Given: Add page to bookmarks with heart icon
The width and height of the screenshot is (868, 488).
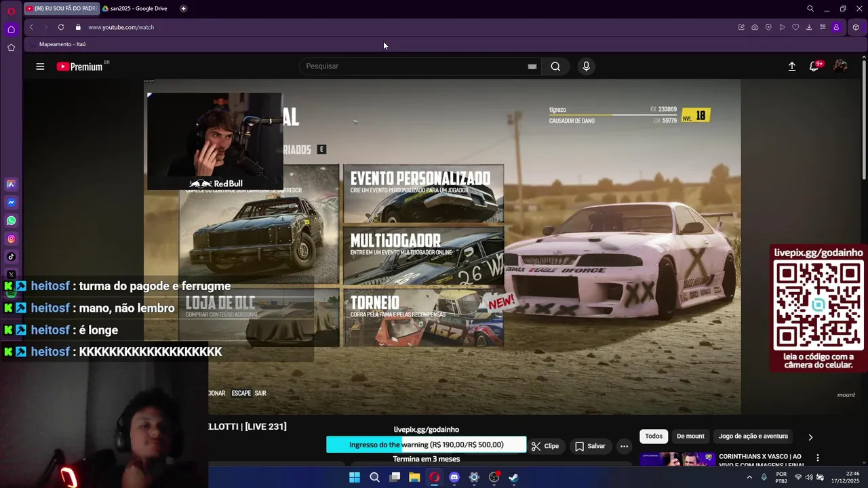Looking at the screenshot, I should coord(795,27).
